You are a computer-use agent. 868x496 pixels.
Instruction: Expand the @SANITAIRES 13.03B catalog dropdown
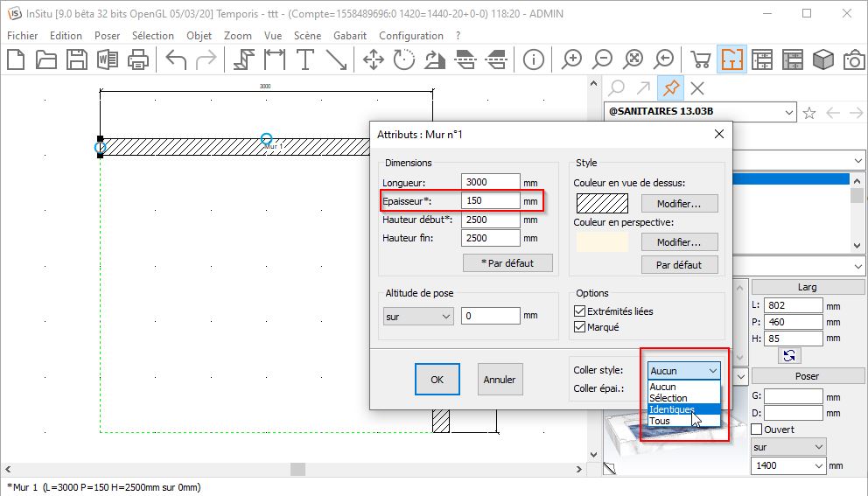click(789, 112)
